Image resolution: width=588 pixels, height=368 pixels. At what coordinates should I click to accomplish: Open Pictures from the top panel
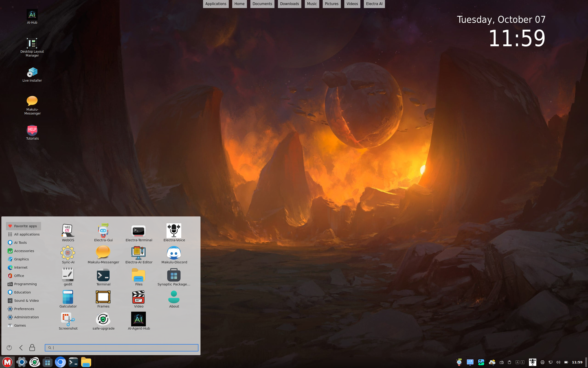point(331,4)
